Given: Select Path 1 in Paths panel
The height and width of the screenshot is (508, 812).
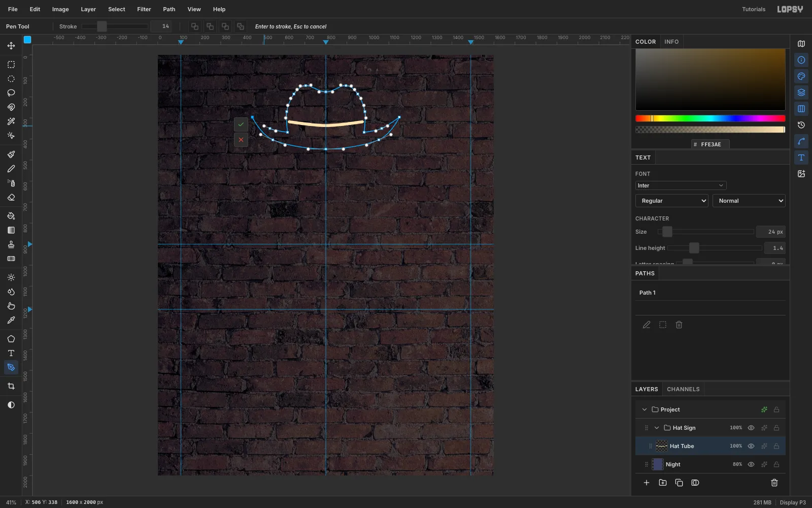Looking at the screenshot, I should pyautogui.click(x=710, y=293).
